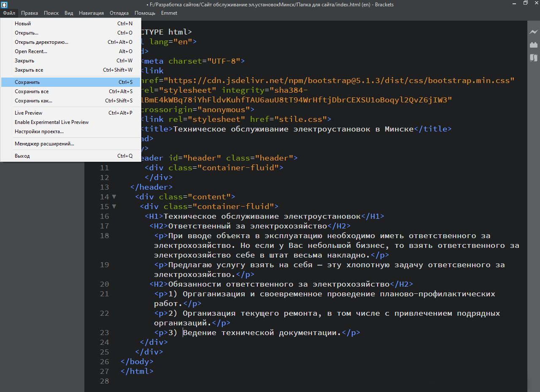Select Сохранить как... in the File menu

[33, 101]
